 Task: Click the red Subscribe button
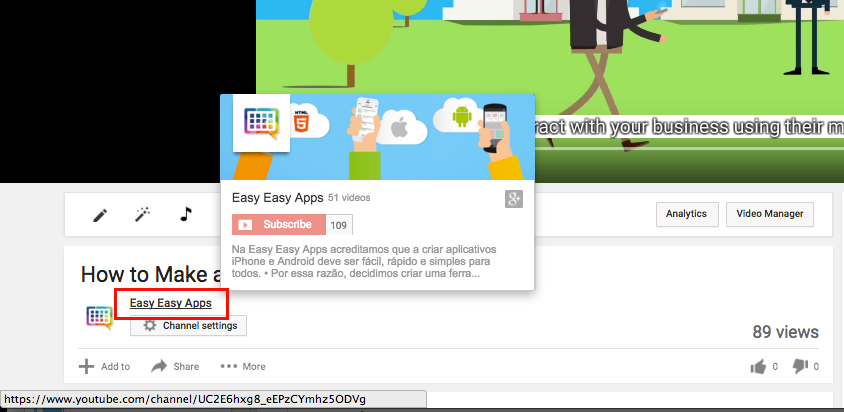[279, 225]
